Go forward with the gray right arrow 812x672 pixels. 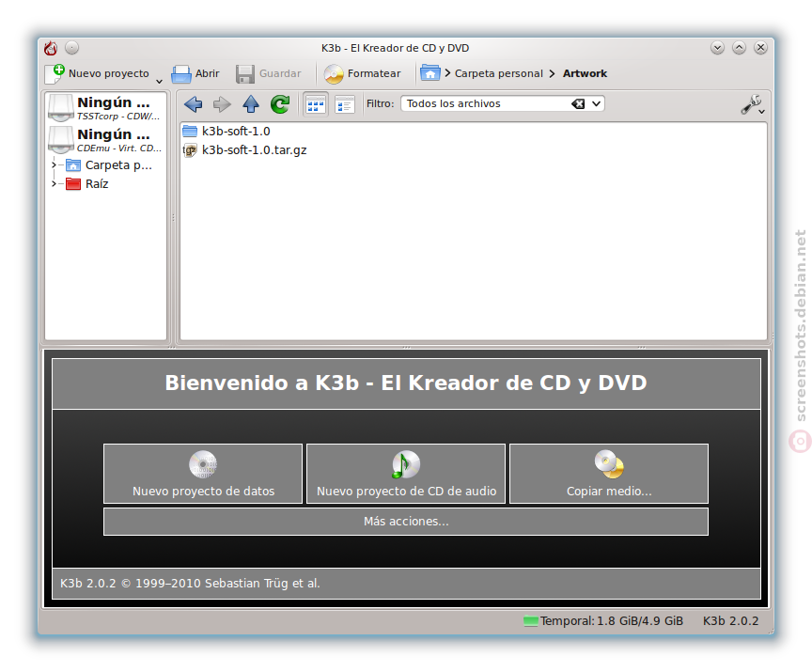(x=222, y=104)
